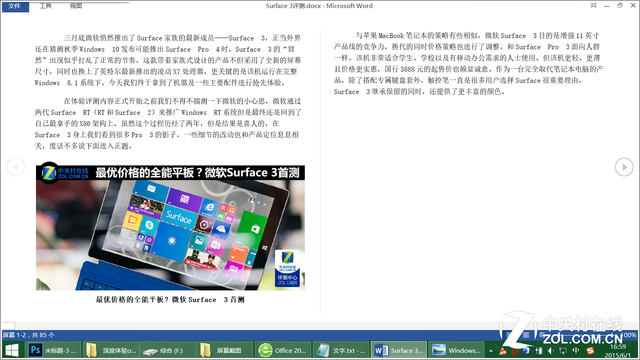Click the 中 input method tray icon
This screenshot has height=360, width=640.
pos(576,350)
